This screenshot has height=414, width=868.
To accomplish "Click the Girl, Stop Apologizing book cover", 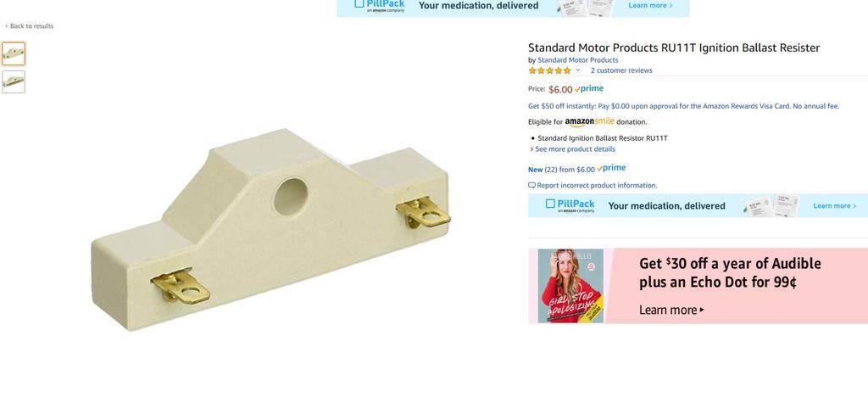I will click(x=570, y=286).
